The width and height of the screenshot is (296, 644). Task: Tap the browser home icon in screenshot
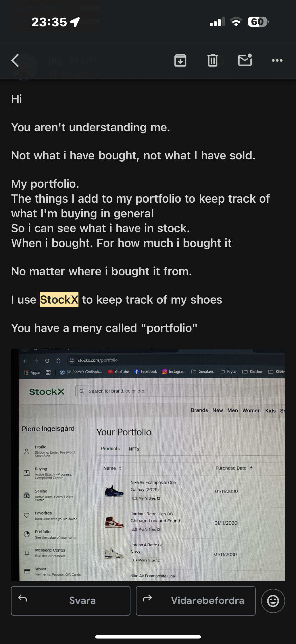point(58,361)
